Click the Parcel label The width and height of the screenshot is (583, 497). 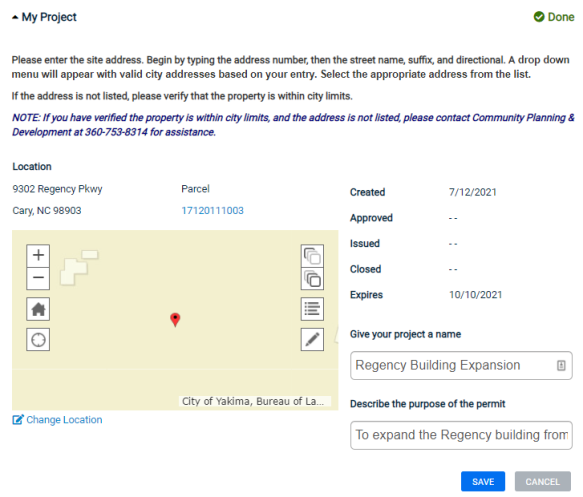tap(196, 189)
